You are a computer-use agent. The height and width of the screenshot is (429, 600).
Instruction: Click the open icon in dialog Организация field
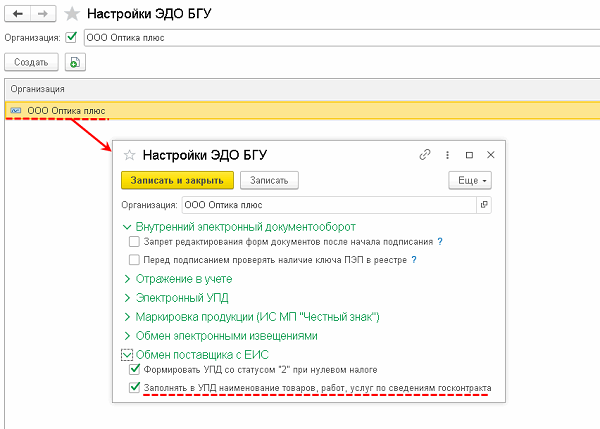coord(484,204)
